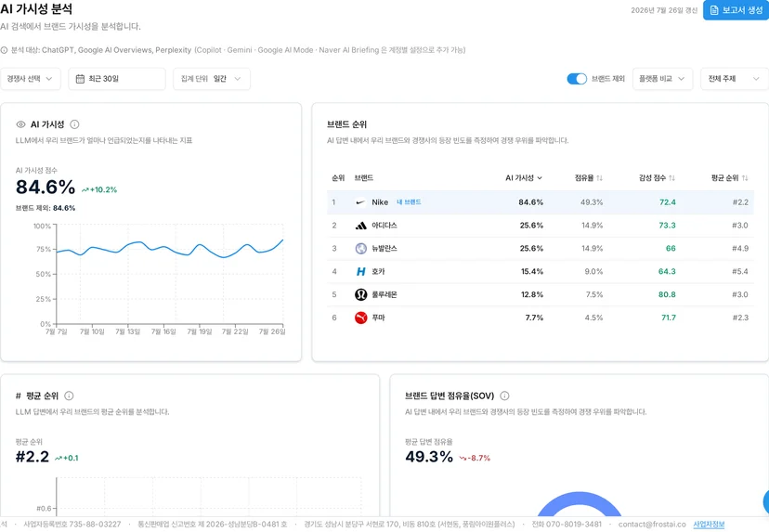
Task: Click the 순위 column header
Action: click(338, 178)
